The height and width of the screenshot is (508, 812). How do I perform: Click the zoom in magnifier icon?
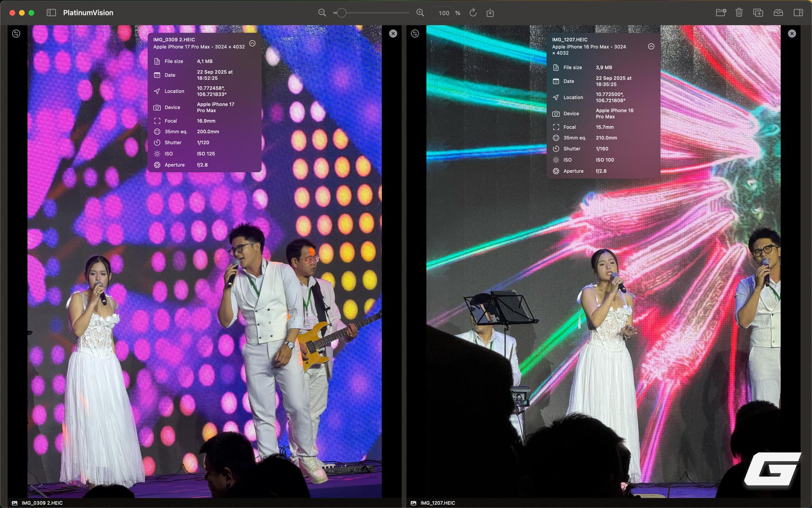tap(420, 13)
